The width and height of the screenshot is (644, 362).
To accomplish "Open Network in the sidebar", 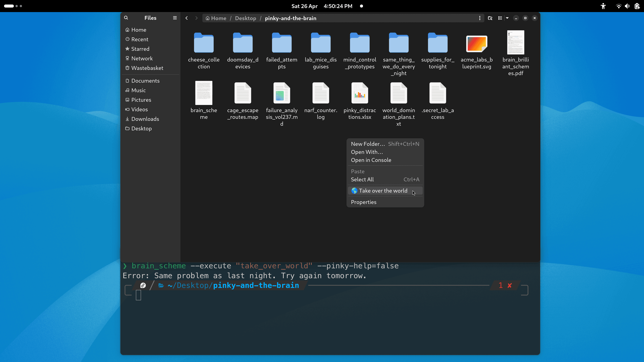I will pyautogui.click(x=142, y=58).
